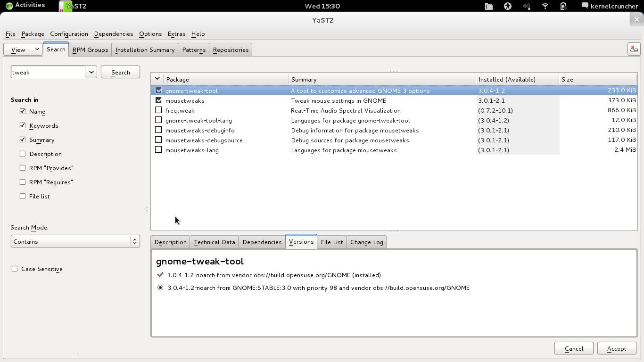Image resolution: width=644 pixels, height=362 pixels.
Task: Open the Options menu
Action: [x=150, y=34]
